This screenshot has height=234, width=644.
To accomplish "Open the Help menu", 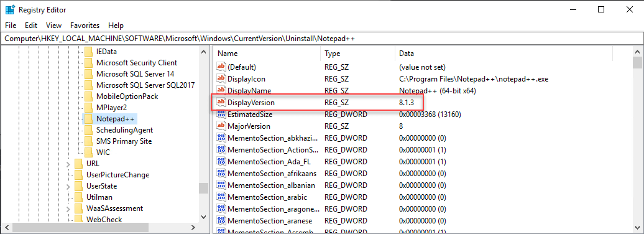I will (x=116, y=25).
